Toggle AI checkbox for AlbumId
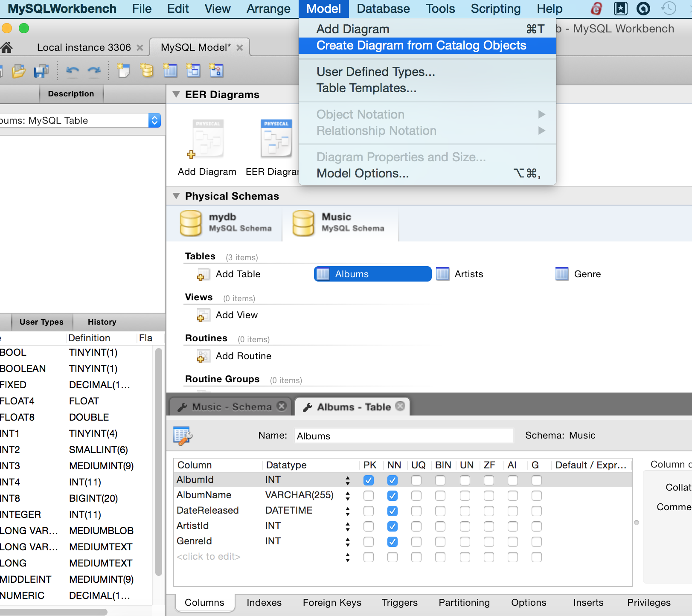 click(x=513, y=480)
